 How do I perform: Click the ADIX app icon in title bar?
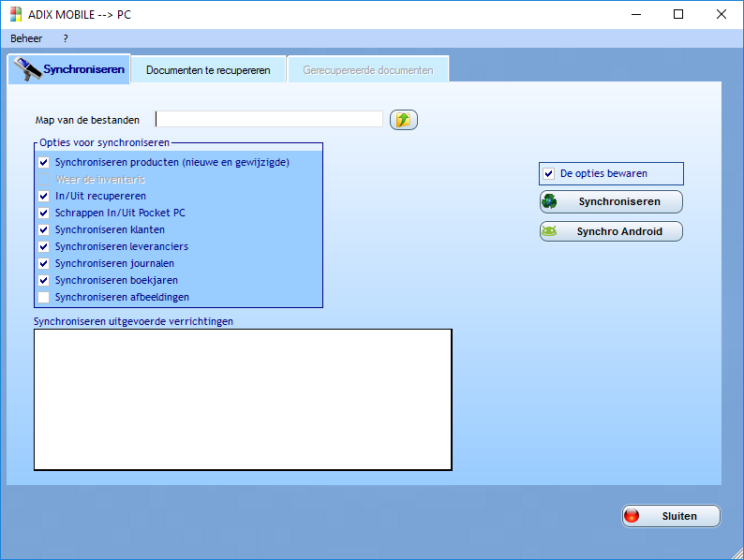coord(16,14)
